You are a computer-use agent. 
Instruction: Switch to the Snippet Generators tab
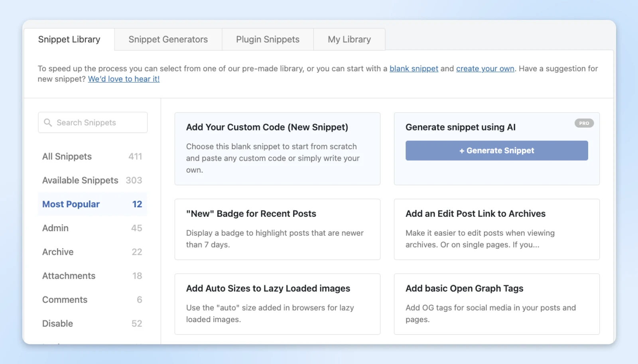coord(168,39)
